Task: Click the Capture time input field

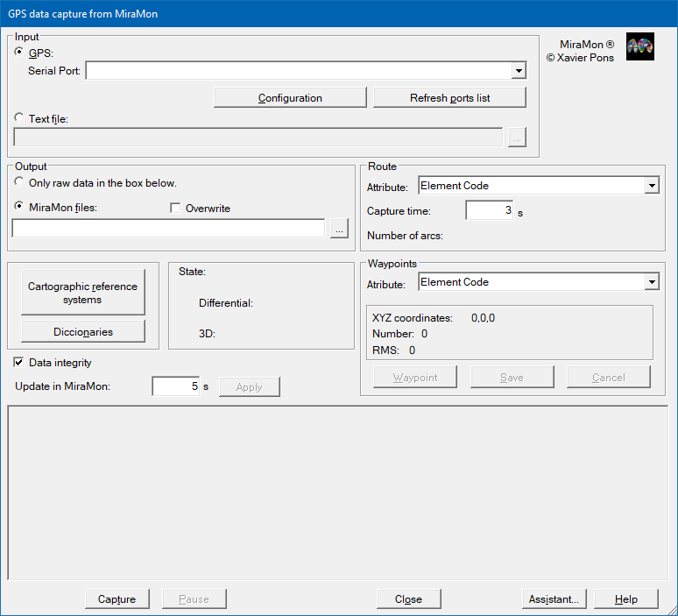Action: point(489,210)
